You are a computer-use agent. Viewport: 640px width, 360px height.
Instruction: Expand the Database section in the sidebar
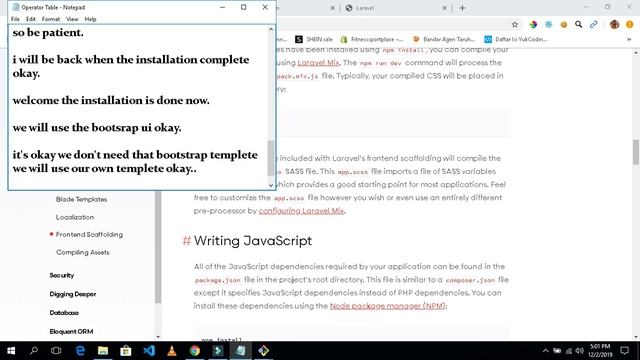[64, 313]
